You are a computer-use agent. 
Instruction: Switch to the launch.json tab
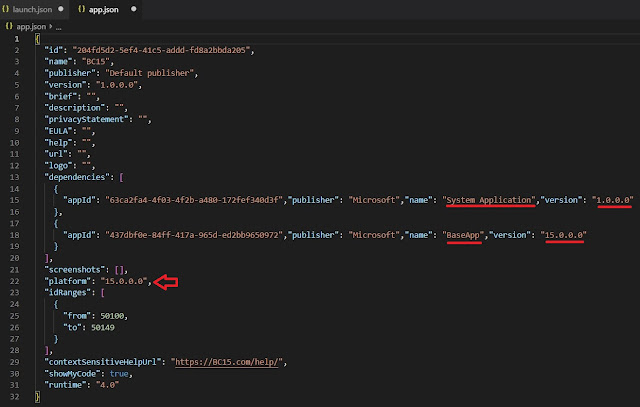tap(33, 9)
